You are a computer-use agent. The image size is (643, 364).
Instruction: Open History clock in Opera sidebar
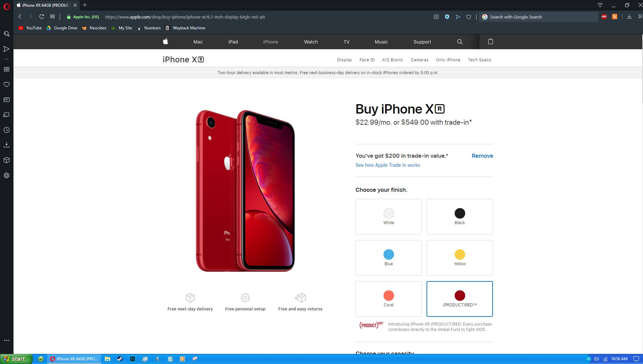tap(6, 130)
